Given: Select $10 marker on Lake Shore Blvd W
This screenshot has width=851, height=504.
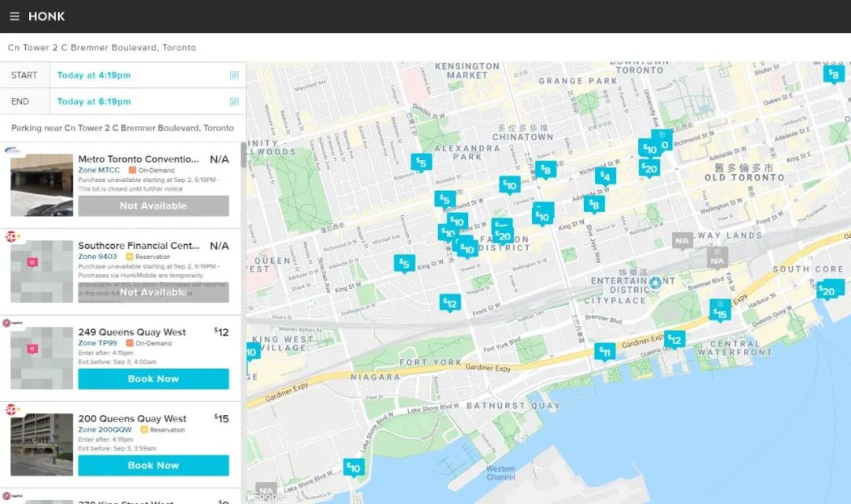Looking at the screenshot, I should tap(354, 468).
